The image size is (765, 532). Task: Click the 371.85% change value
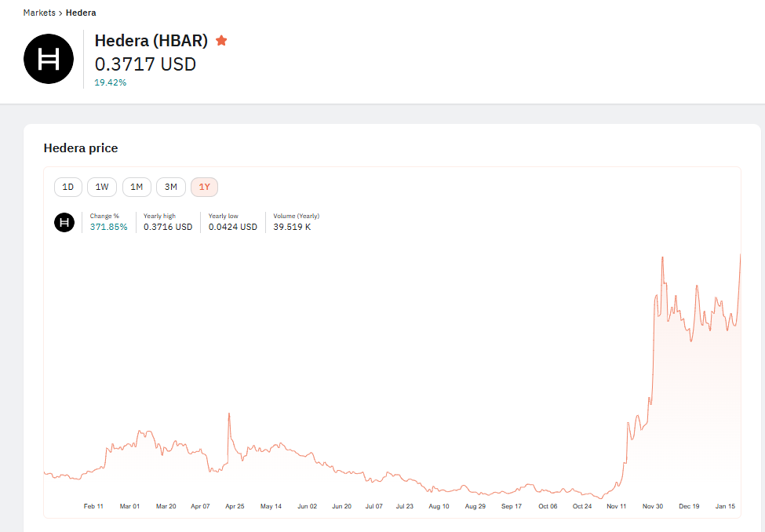(108, 227)
